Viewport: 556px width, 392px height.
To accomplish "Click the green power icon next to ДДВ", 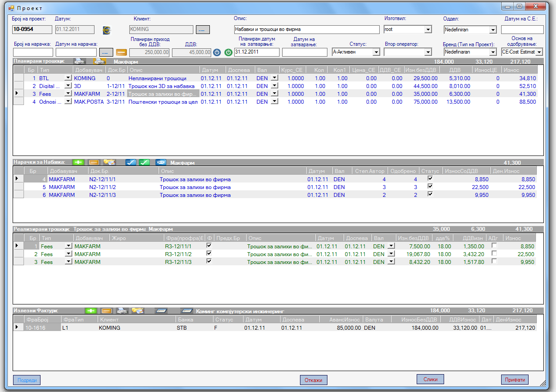I will [x=229, y=52].
